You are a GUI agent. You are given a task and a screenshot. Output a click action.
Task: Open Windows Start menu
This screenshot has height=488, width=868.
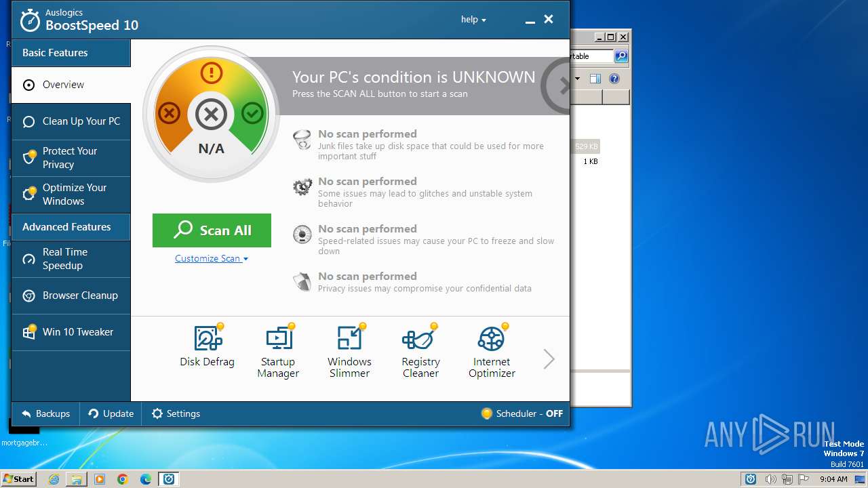19,479
